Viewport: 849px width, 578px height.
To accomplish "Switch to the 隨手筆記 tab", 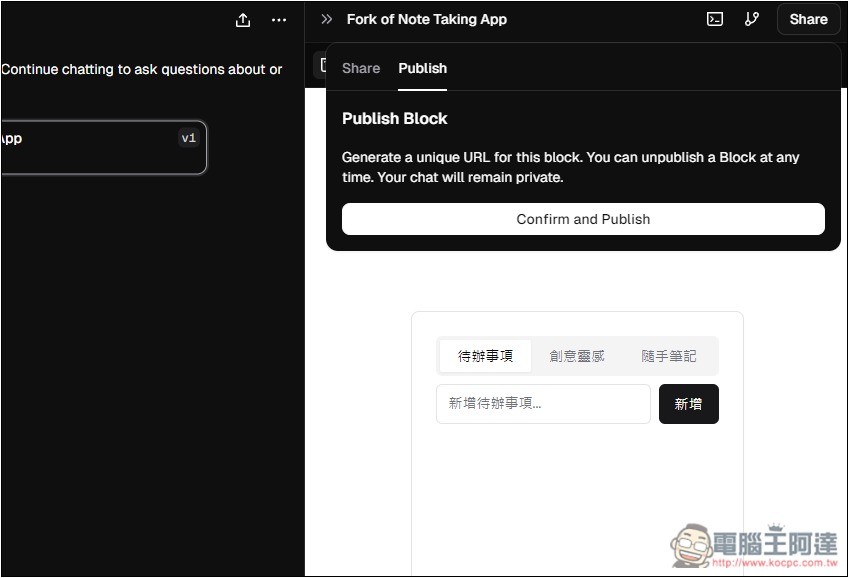I will click(669, 356).
